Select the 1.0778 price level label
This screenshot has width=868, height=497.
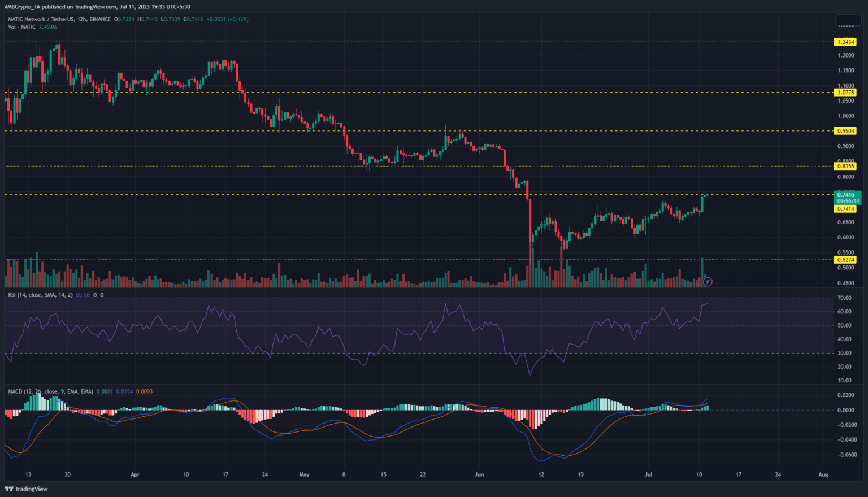pyautogui.click(x=845, y=93)
